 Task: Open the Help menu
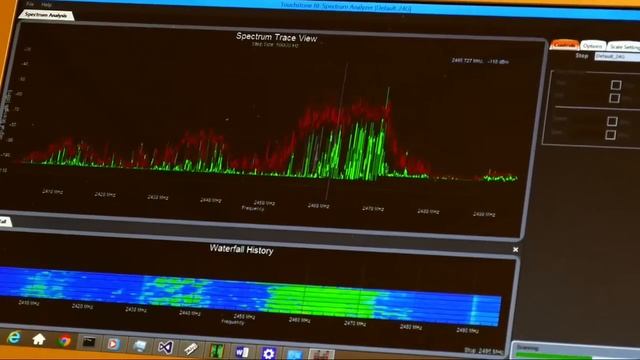point(47,5)
